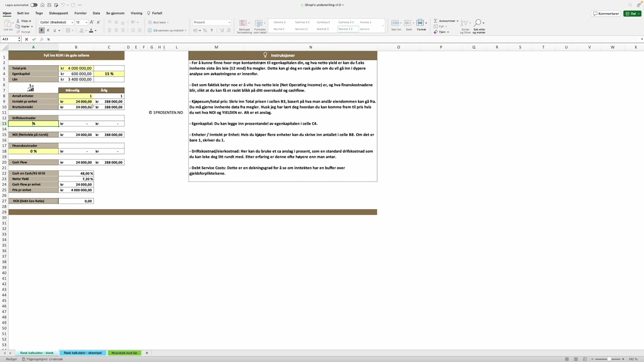Click the percent style icon
The width and height of the screenshot is (644, 362).
[205, 31]
